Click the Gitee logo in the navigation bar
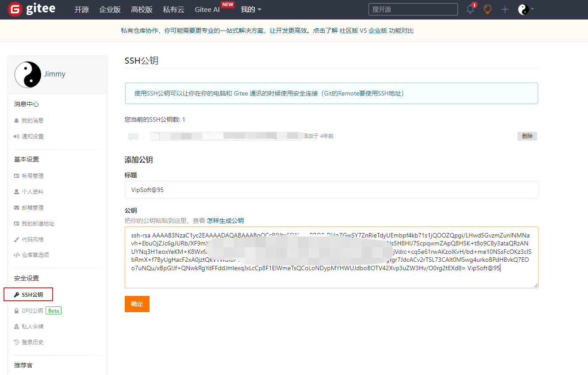This screenshot has height=375, width=588. click(x=31, y=9)
